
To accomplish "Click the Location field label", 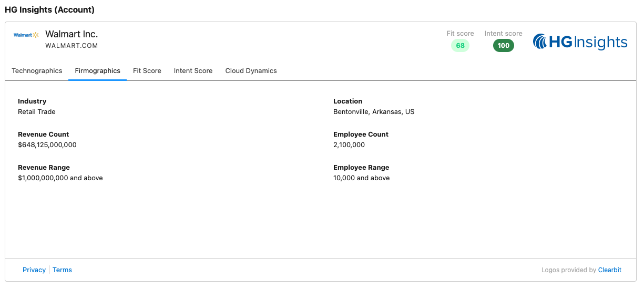I will click(348, 101).
